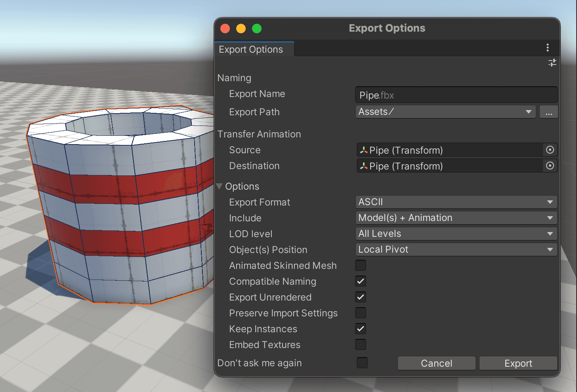Click the browse ellipsis button for Export Path

[548, 112]
